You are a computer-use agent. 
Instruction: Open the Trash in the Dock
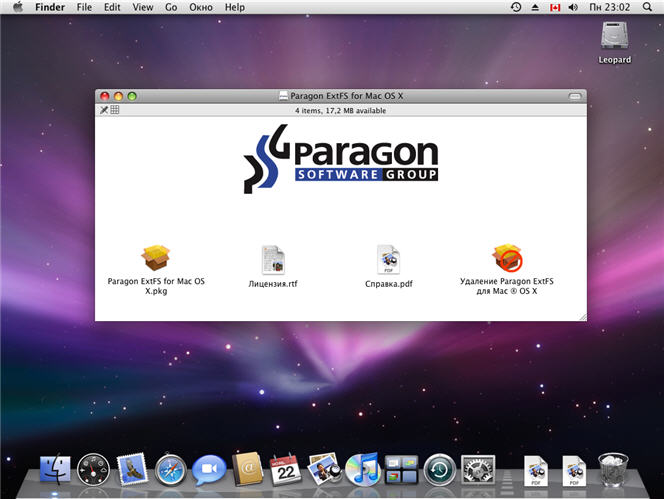[x=613, y=469]
